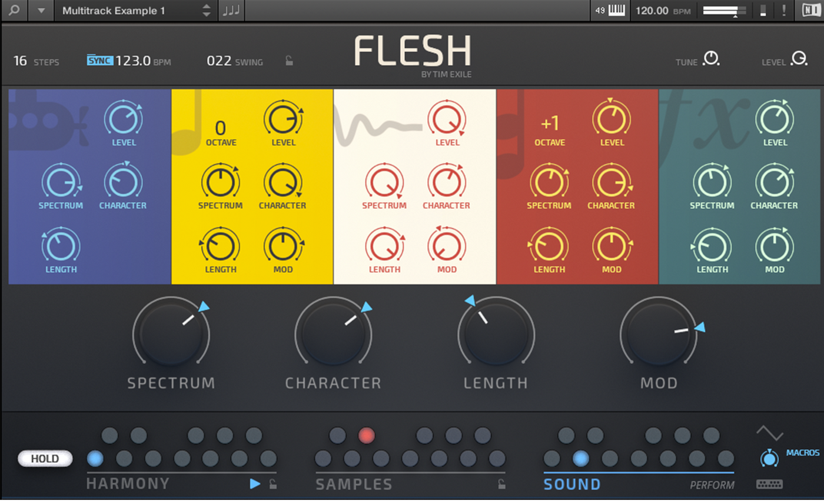
Task: Select the MACROS knob icon
Action: click(769, 458)
